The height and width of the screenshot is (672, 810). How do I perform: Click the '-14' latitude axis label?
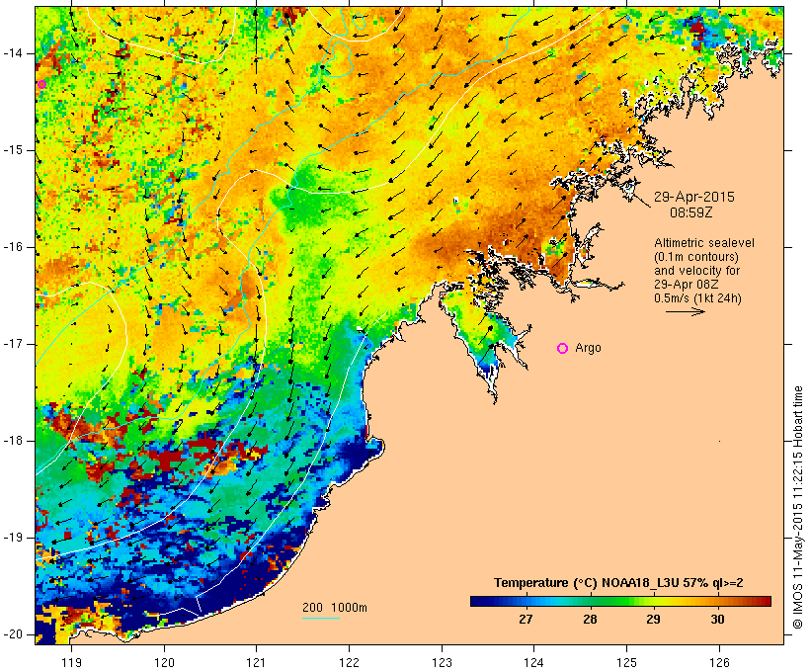(x=12, y=53)
